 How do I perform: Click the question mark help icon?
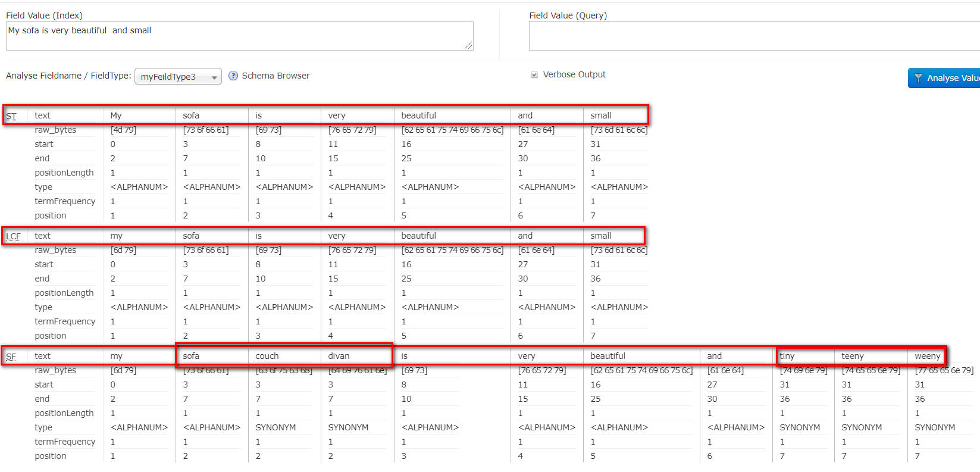(x=233, y=76)
